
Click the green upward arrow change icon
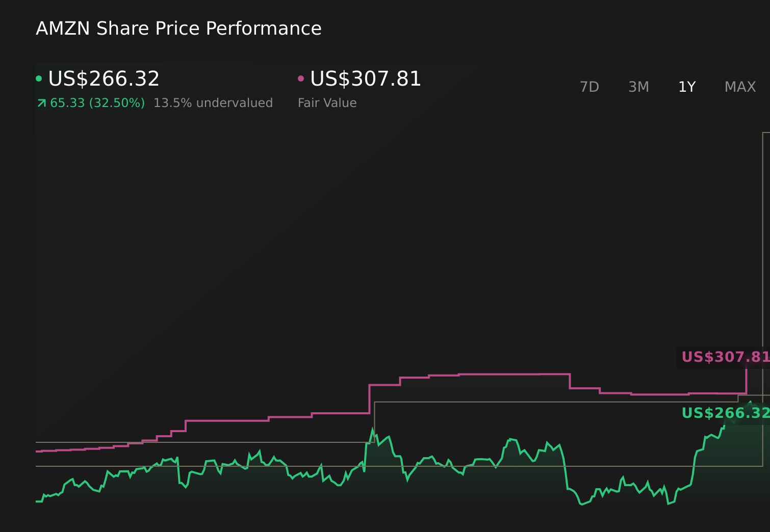(42, 103)
